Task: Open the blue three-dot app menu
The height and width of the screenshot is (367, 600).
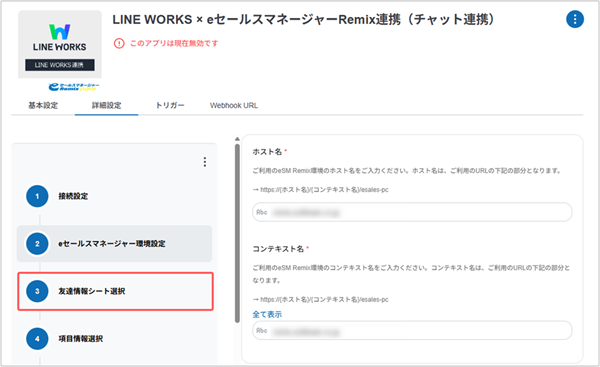Action: (x=575, y=19)
